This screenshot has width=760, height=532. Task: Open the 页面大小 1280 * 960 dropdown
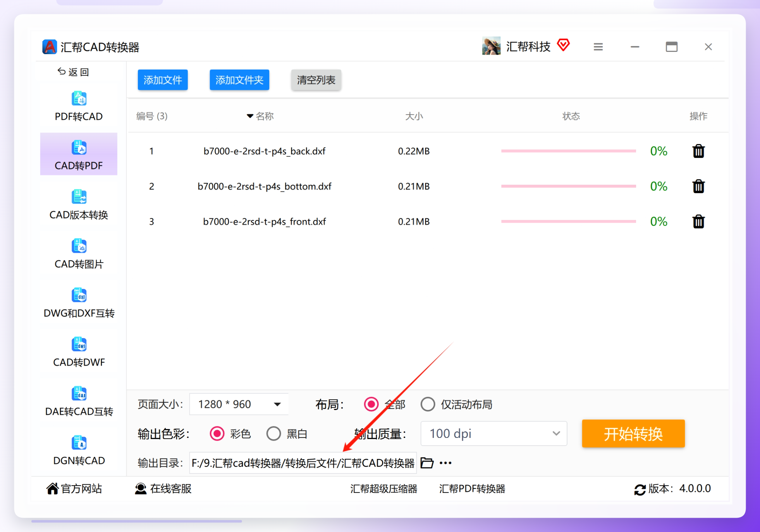[x=239, y=404]
